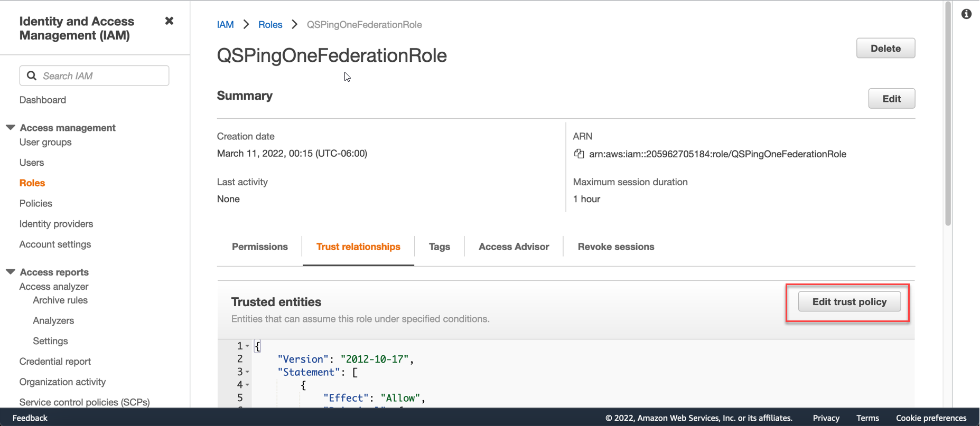This screenshot has width=980, height=426.
Task: Click the magnifier icon in Search IAM
Action: 32,75
